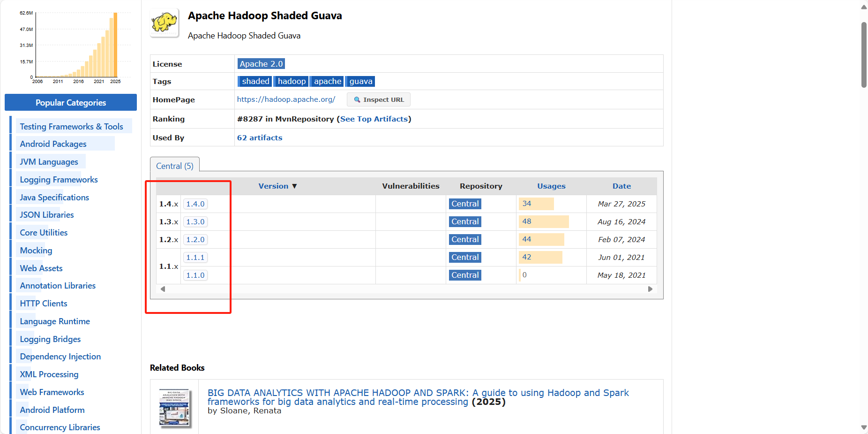
Task: Click the related book cover thumbnail
Action: [x=174, y=408]
